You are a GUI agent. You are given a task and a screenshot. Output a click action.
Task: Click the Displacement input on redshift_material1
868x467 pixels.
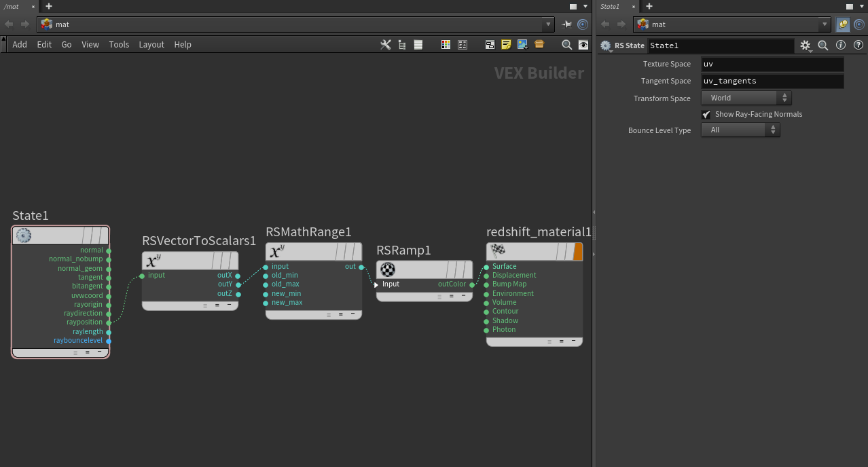pos(486,276)
